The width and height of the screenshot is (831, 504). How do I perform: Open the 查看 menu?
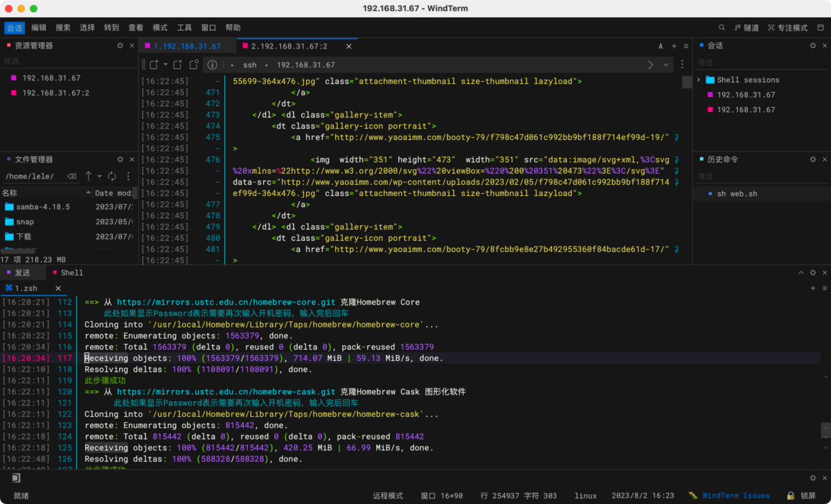[136, 28]
